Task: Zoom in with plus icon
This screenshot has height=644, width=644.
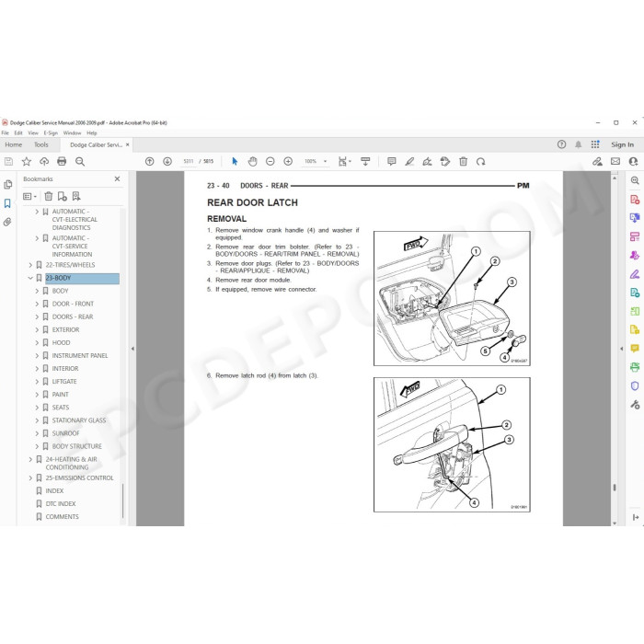Action: (288, 161)
